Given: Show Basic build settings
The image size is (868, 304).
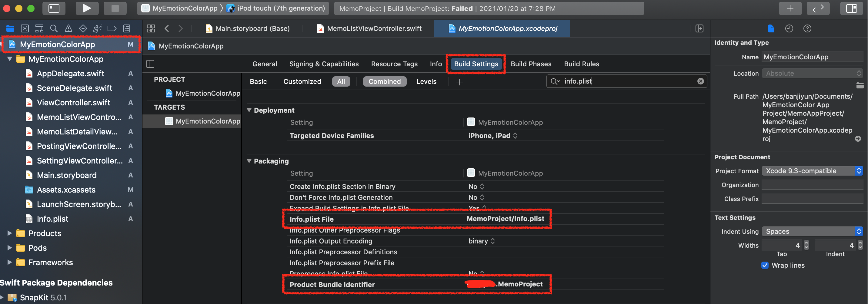Looking at the screenshot, I should coord(258,81).
